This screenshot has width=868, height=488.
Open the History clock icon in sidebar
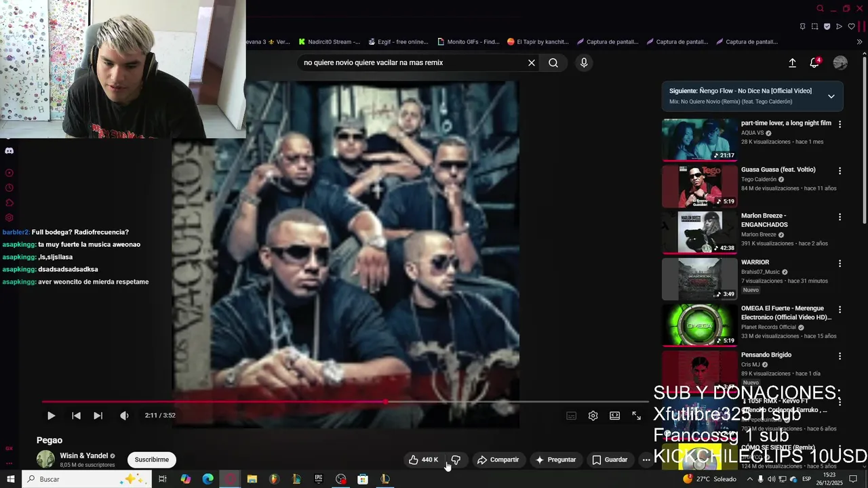9,188
